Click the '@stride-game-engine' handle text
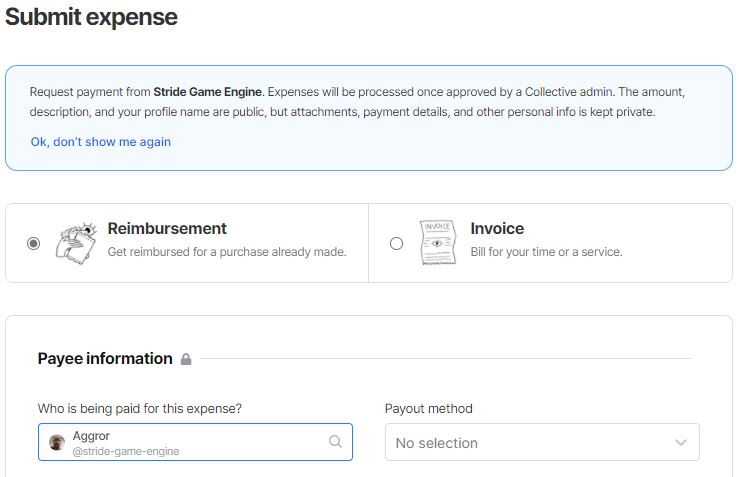Viewport: 739px width, 477px height. 126,451
